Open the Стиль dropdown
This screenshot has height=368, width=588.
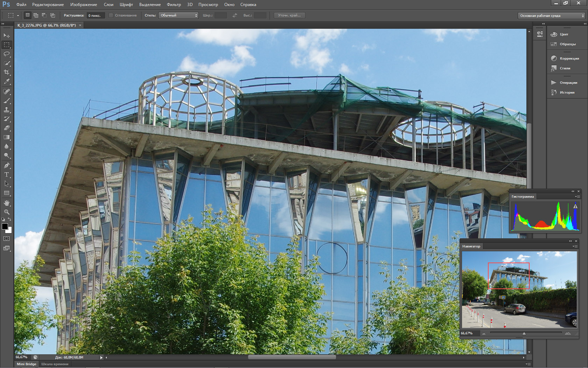(x=178, y=15)
